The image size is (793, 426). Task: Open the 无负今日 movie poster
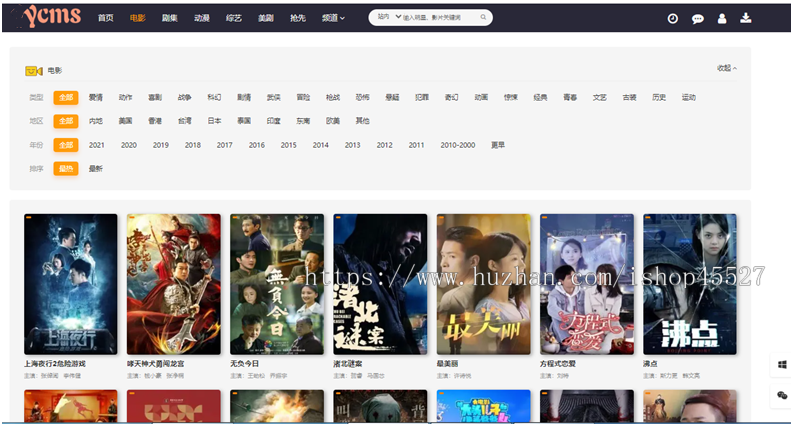277,284
